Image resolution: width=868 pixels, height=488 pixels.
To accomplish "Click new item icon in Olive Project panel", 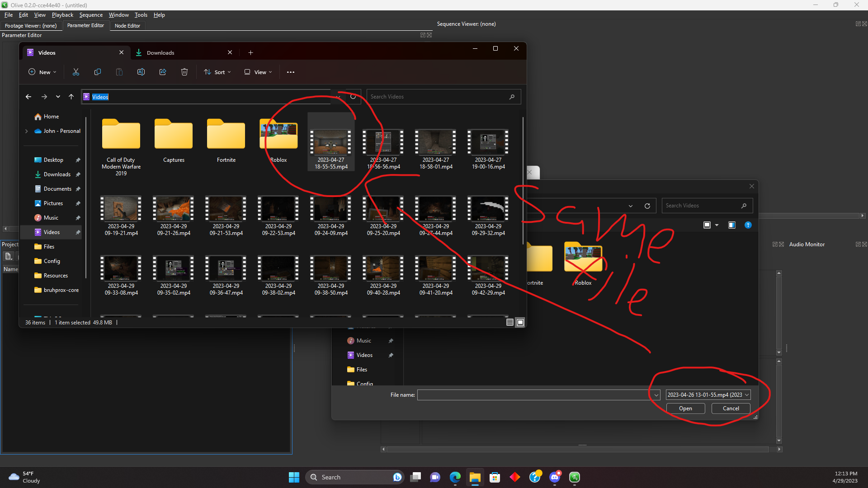I will click(x=8, y=257).
